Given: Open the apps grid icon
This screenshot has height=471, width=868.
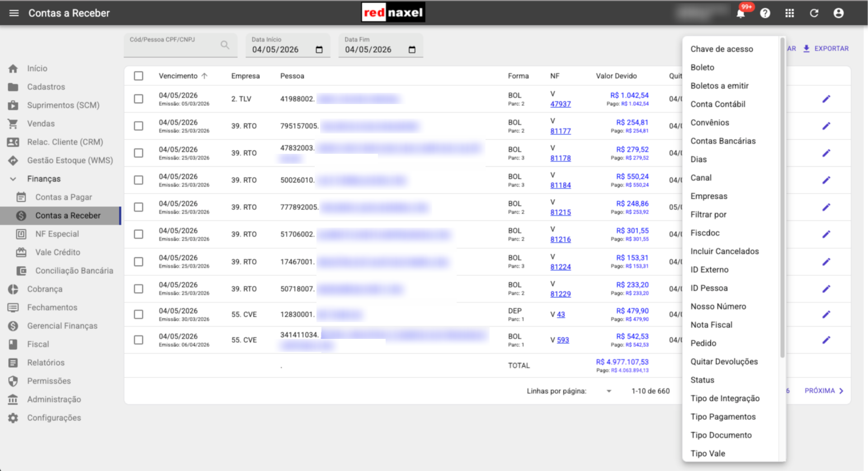Looking at the screenshot, I should [789, 13].
